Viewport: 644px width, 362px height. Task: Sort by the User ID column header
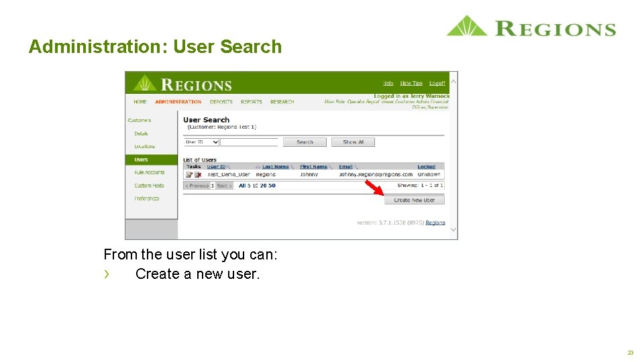pos(216,167)
